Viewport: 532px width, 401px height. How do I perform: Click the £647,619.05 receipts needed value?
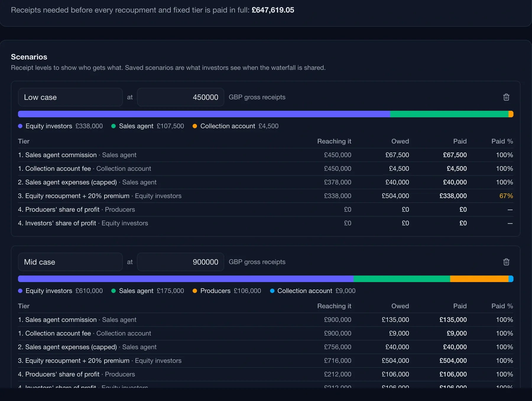tap(273, 10)
